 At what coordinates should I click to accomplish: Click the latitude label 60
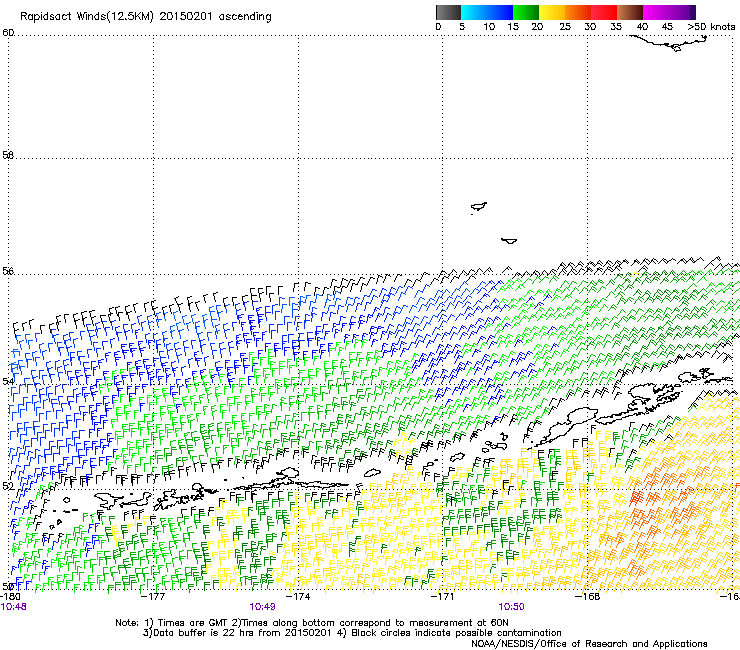[8, 33]
